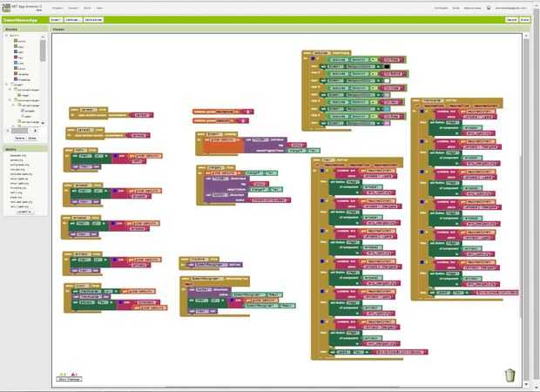Select the Control blocks drawer icon

tap(16, 41)
